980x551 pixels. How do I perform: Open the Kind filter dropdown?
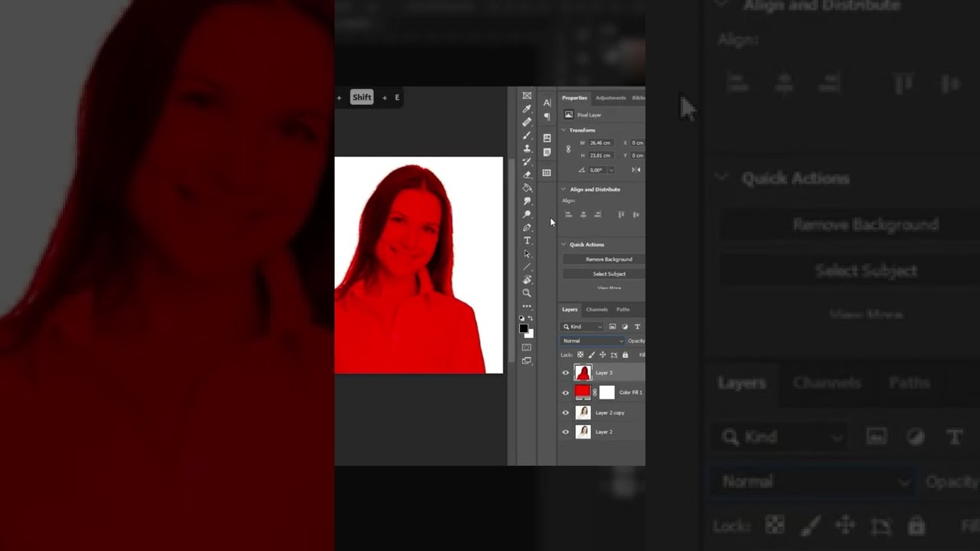(583, 327)
